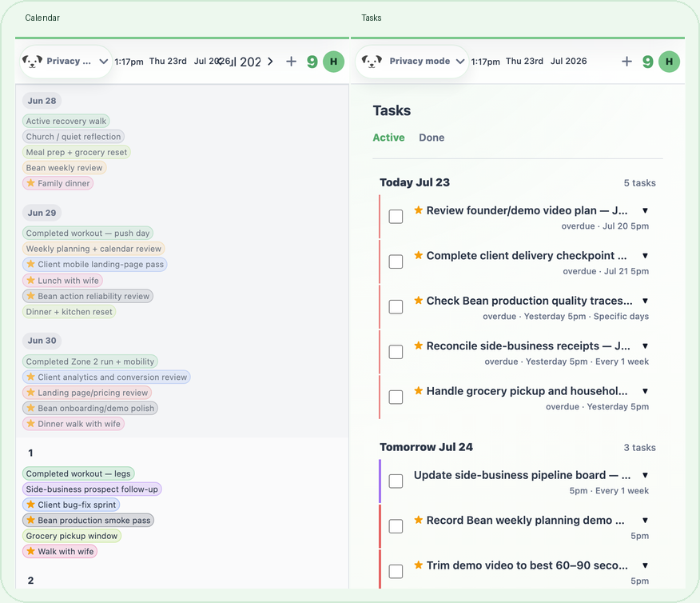Open the Bean weekly review event

coord(64,167)
